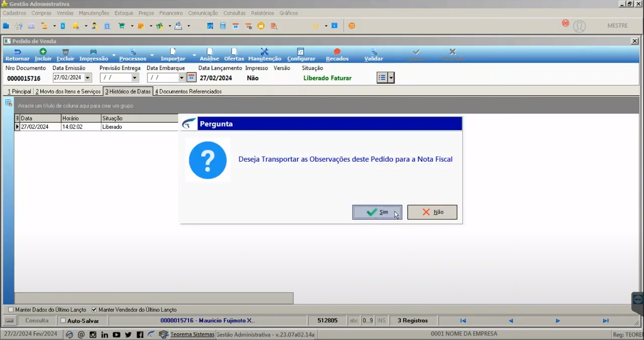
Task: Go to last record navigation arrow
Action: [x=605, y=320]
